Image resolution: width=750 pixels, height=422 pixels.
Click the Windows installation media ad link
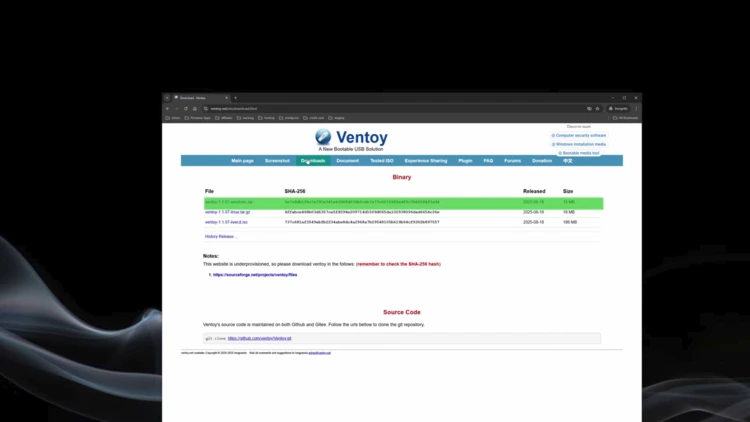(x=579, y=144)
